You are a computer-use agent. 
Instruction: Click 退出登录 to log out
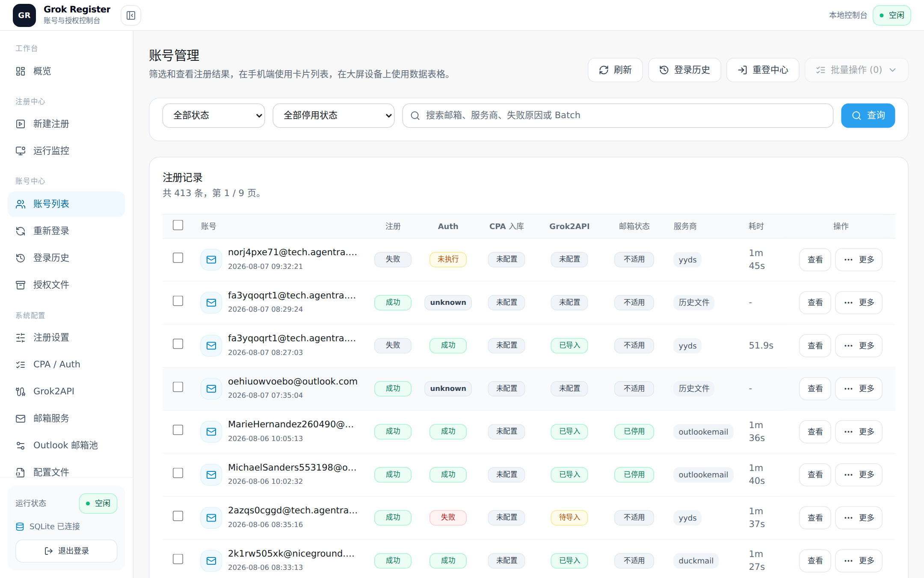pos(66,551)
